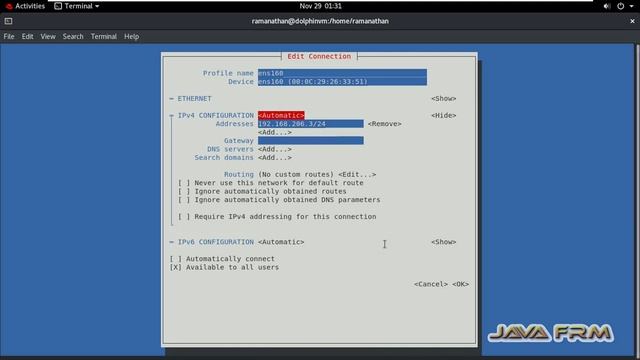Image resolution: width=640 pixels, height=360 pixels.
Task: Remove the 192.168.206.3/24 address
Action: (x=384, y=124)
